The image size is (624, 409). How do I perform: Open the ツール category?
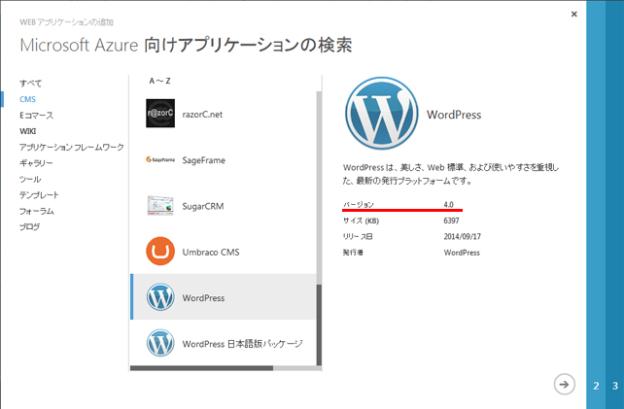coord(30,179)
